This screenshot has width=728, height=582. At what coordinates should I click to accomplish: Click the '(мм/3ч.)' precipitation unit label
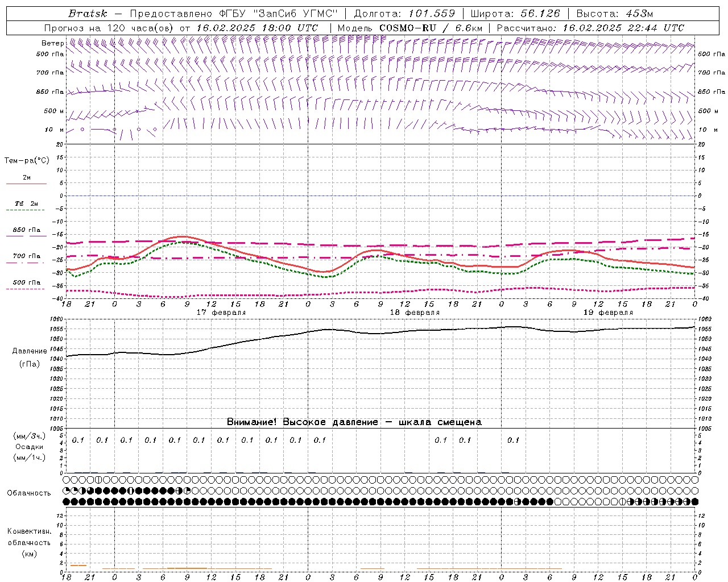(x=30, y=436)
